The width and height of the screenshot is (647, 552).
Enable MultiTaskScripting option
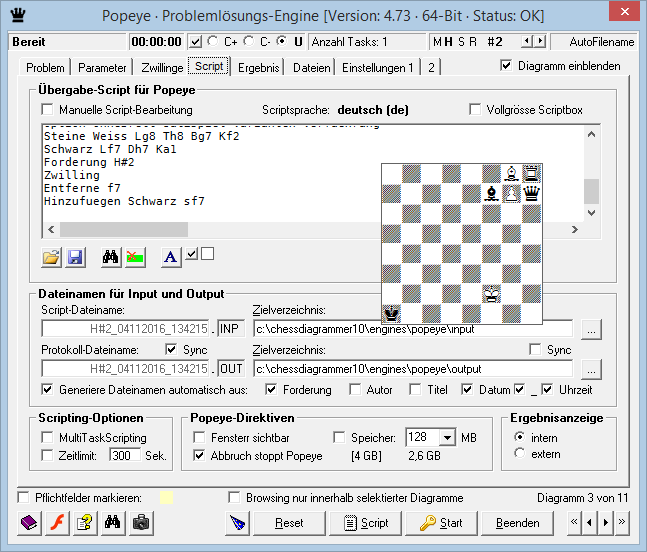click(x=47, y=437)
